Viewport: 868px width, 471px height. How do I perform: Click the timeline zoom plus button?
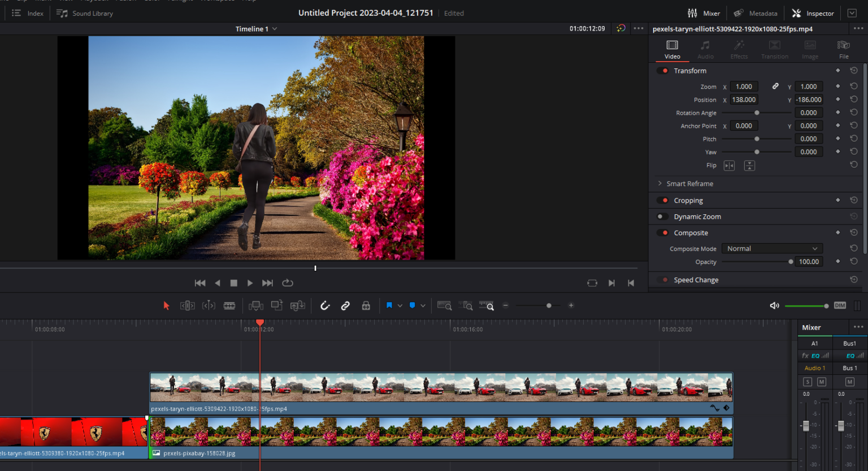[x=571, y=305]
